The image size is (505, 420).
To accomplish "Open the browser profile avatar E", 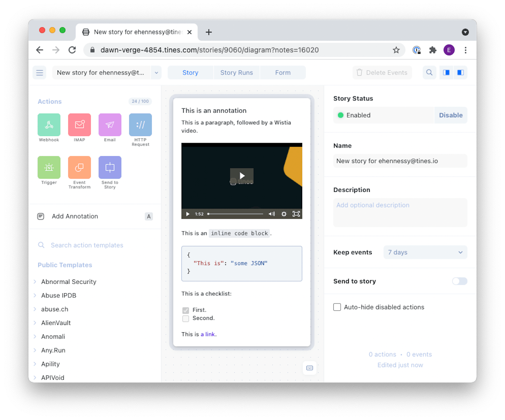I will [x=449, y=50].
